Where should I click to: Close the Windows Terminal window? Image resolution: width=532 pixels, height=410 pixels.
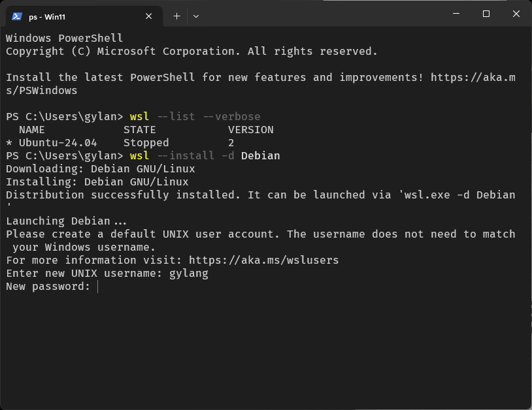pyautogui.click(x=516, y=14)
